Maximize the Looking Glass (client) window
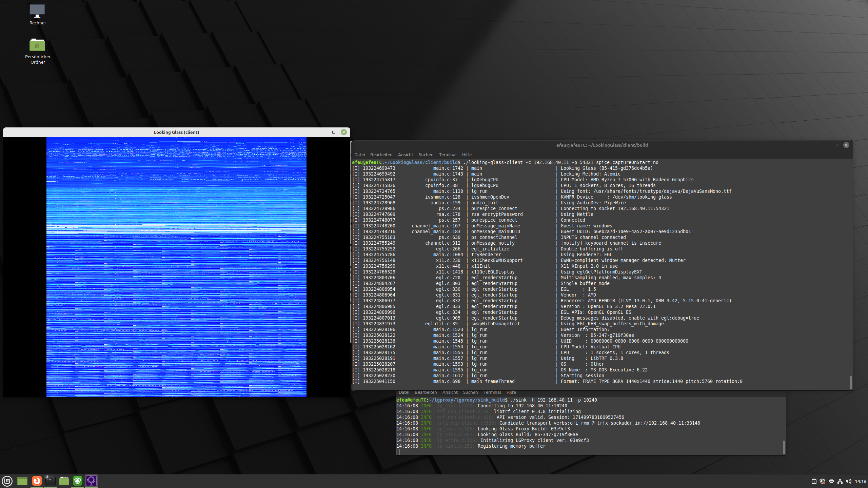The image size is (868, 488). coord(334,132)
